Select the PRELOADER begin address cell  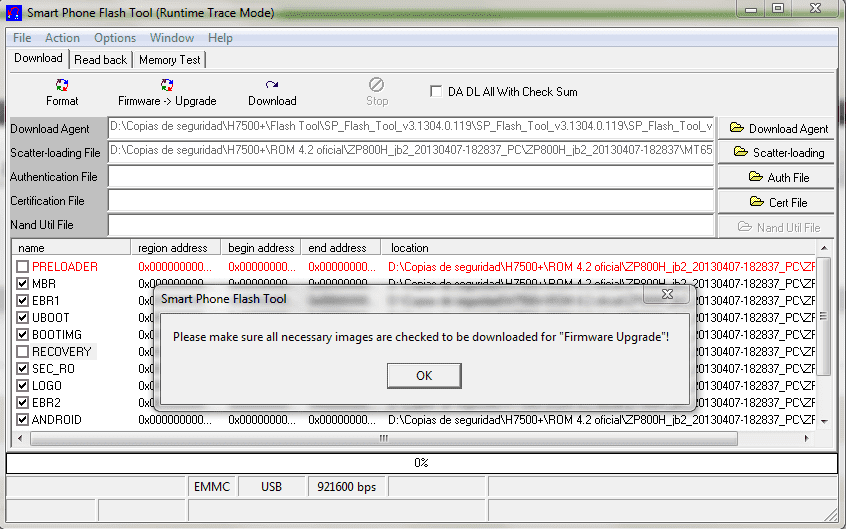(x=262, y=267)
